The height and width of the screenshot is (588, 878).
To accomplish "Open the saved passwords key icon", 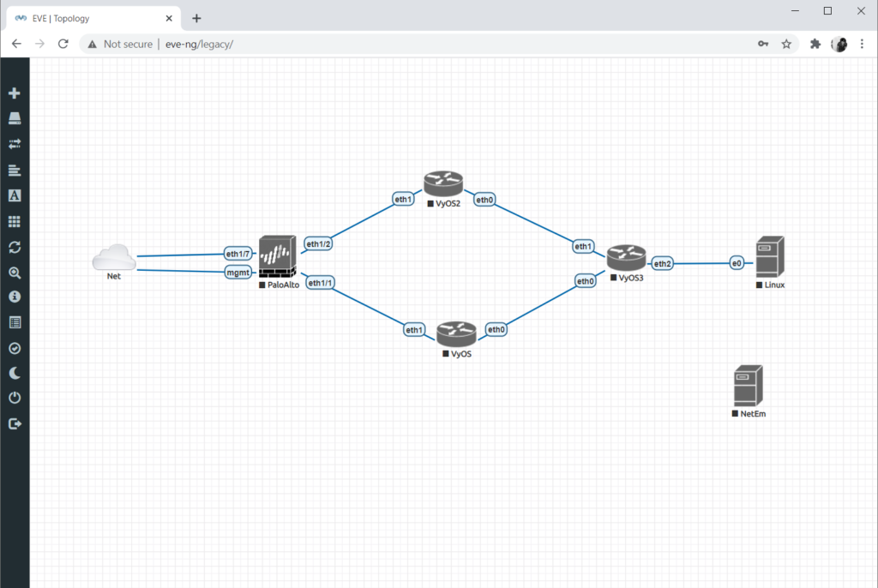I will pos(762,44).
